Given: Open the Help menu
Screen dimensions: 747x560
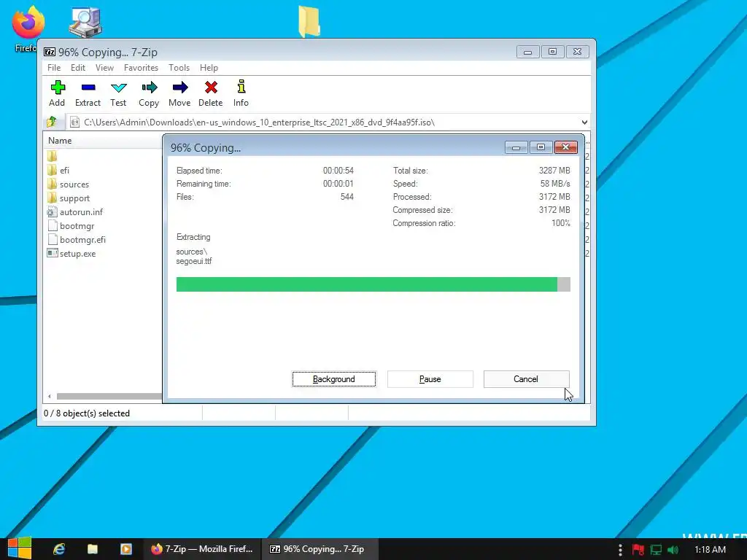Looking at the screenshot, I should [209, 68].
